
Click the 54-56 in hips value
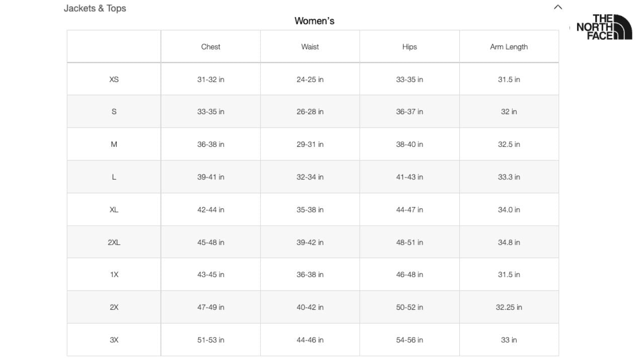pyautogui.click(x=409, y=339)
